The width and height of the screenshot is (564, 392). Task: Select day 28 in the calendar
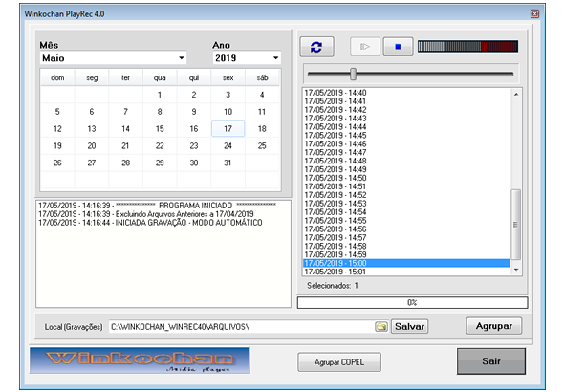click(x=125, y=163)
